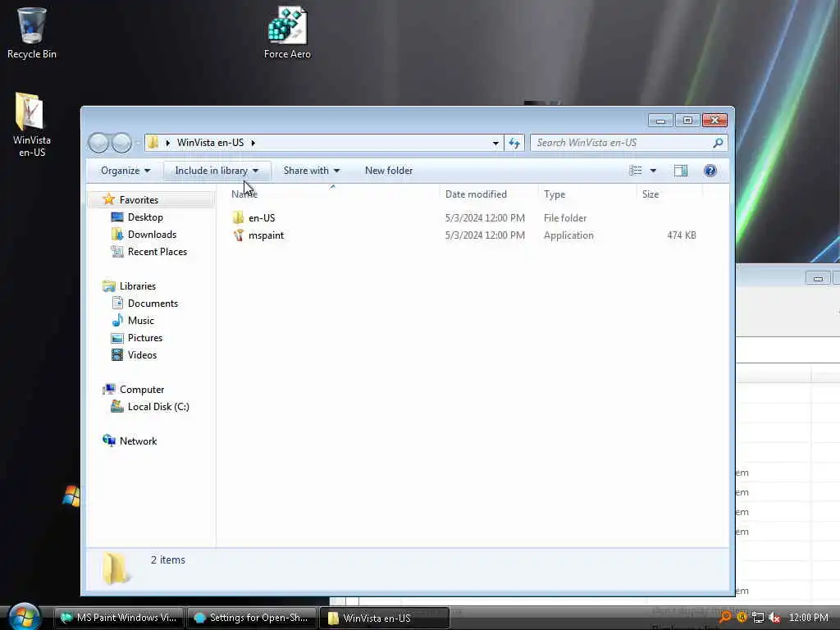Select the Recent Places entry
This screenshot has width=840, height=630.
pos(157,251)
